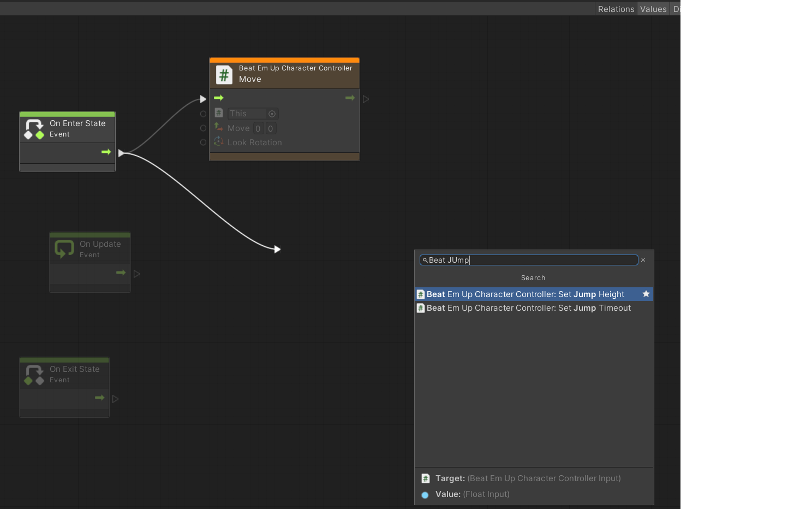
Task: Click the disclosure triangle right of the Move node
Action: tap(366, 98)
